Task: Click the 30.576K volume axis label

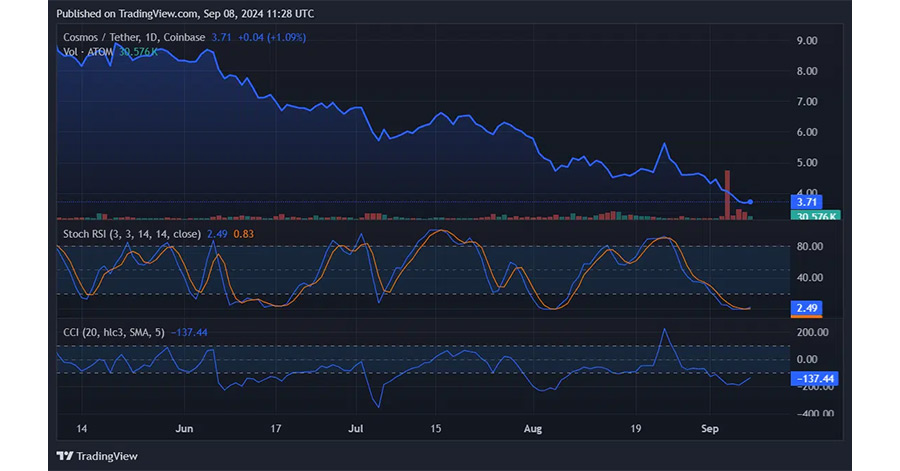Action: click(x=815, y=216)
